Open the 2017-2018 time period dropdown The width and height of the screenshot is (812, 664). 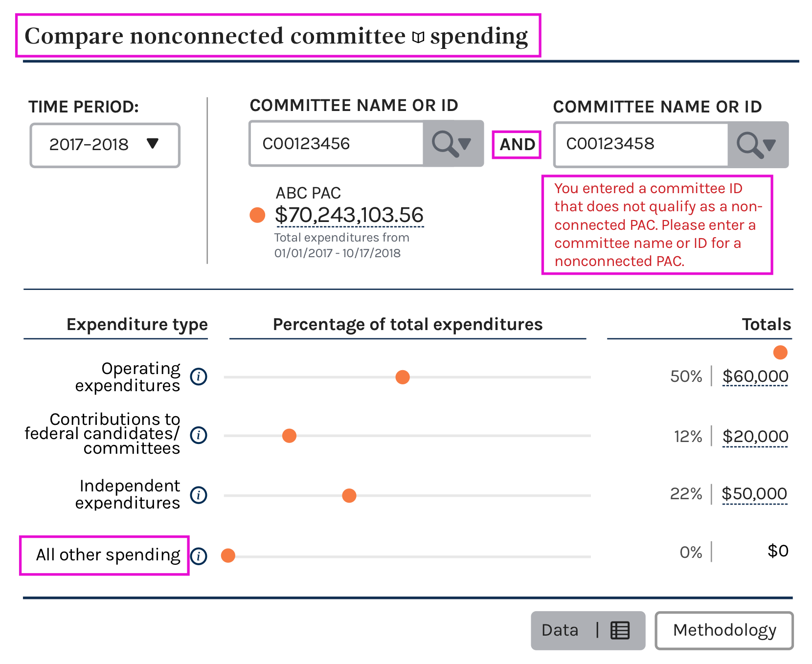(x=105, y=145)
